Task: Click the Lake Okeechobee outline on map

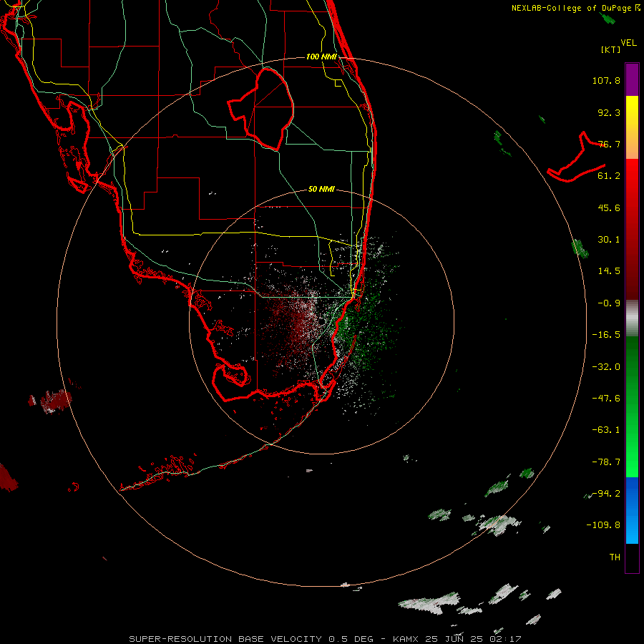Action: (x=261, y=109)
